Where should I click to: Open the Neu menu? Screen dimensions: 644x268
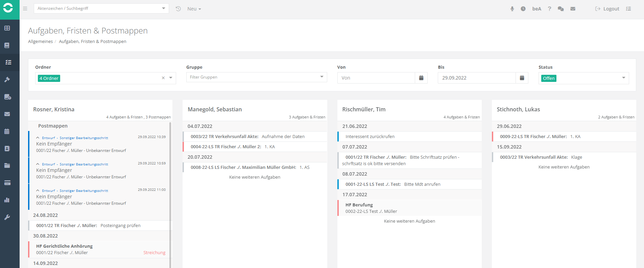pyautogui.click(x=194, y=9)
